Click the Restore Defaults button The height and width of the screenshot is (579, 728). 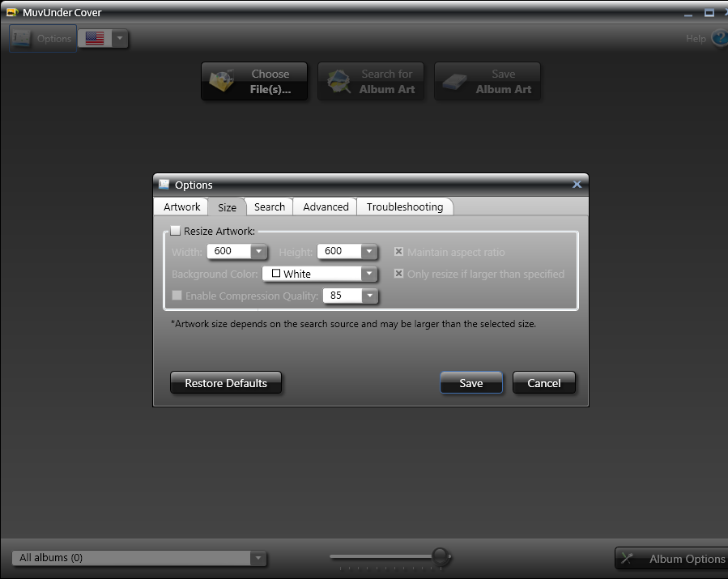226,383
